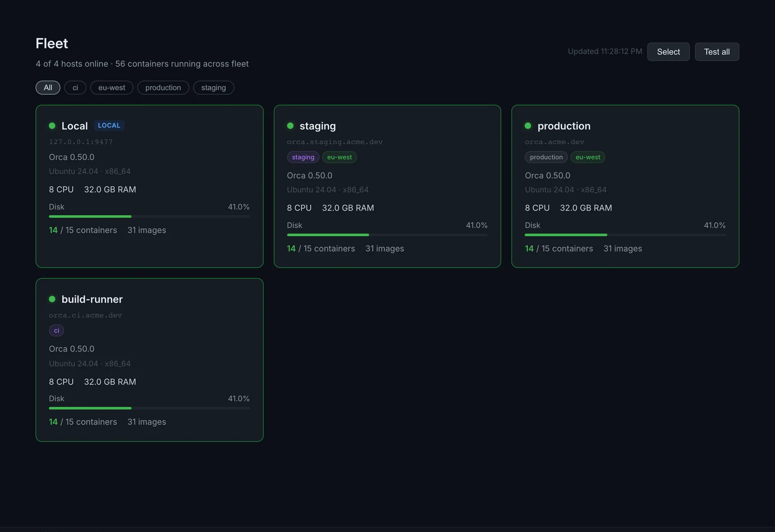Click production card containers count
This screenshot has width=775, height=532.
559,249
